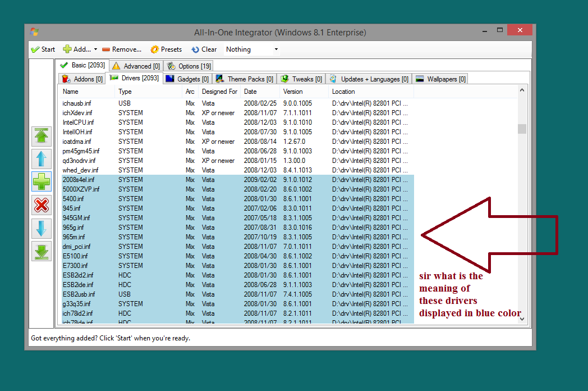Click the Start button with green checkmark
Image resolution: width=588 pixels, height=391 pixels.
pyautogui.click(x=43, y=49)
